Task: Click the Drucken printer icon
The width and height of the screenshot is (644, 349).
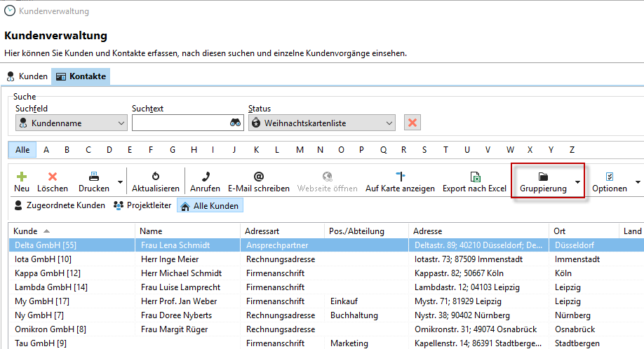Action: [93, 177]
